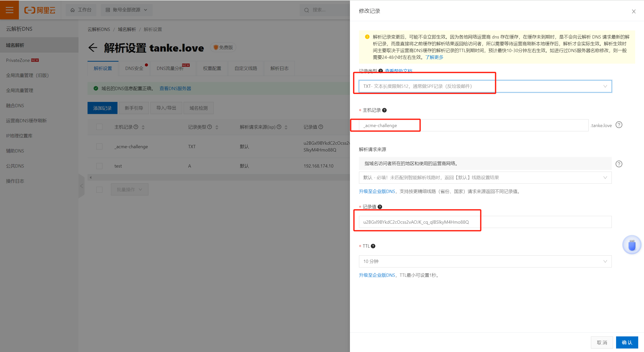Viewport: 644px width, 352px height.
Task: Click the help icon next to 主机记录 label
Action: (x=384, y=110)
